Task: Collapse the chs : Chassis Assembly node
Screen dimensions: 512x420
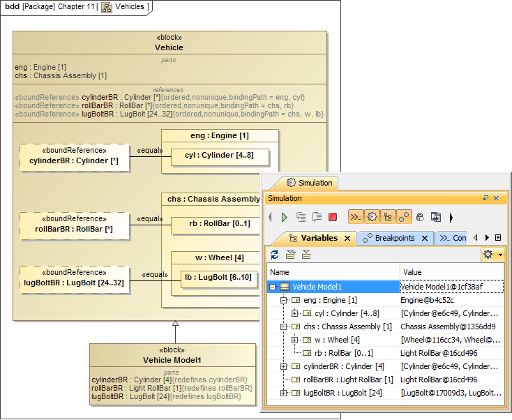Action: 283,327
